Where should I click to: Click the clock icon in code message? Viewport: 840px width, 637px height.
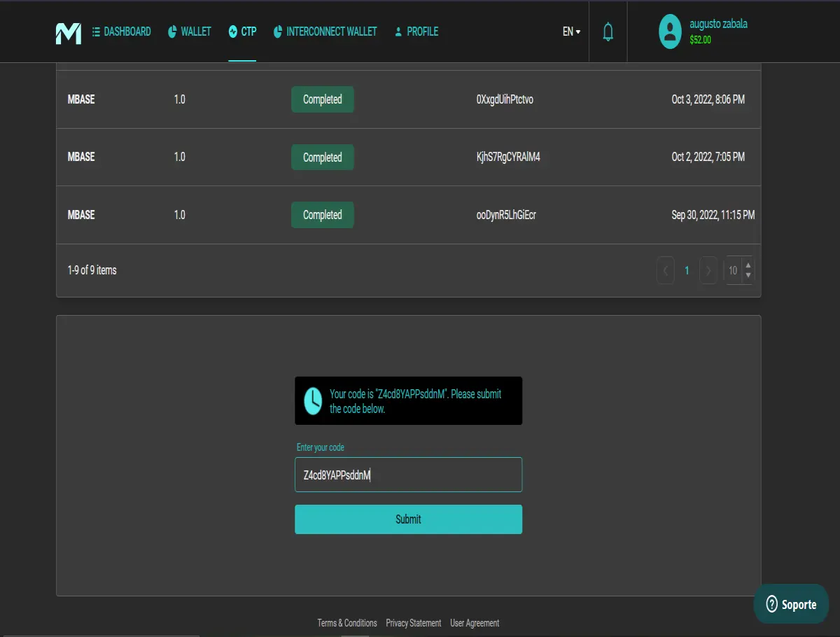(313, 401)
